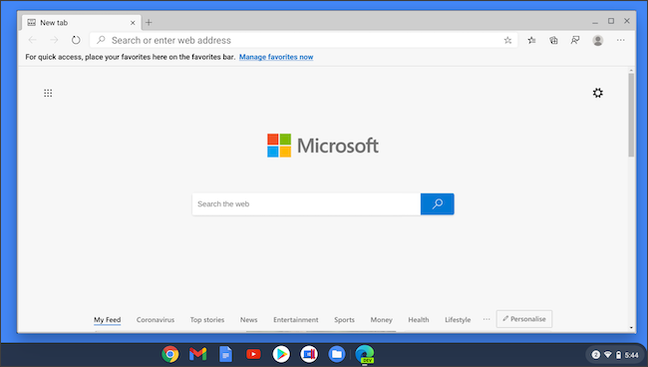Open the profile avatar

click(x=598, y=40)
